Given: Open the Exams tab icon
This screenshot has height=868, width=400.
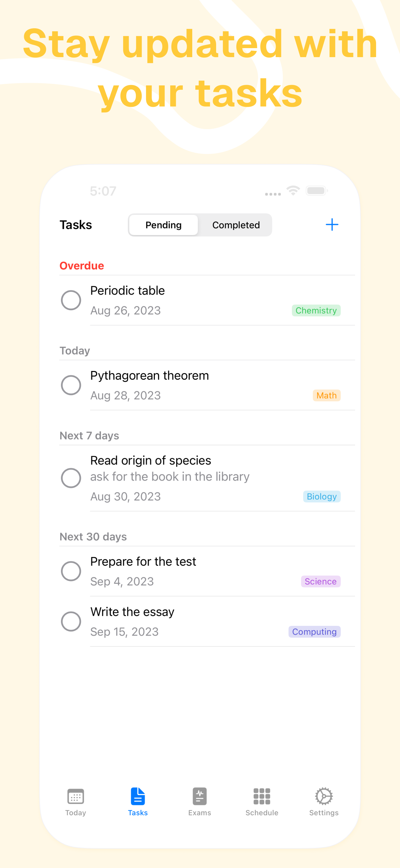Looking at the screenshot, I should point(200,796).
